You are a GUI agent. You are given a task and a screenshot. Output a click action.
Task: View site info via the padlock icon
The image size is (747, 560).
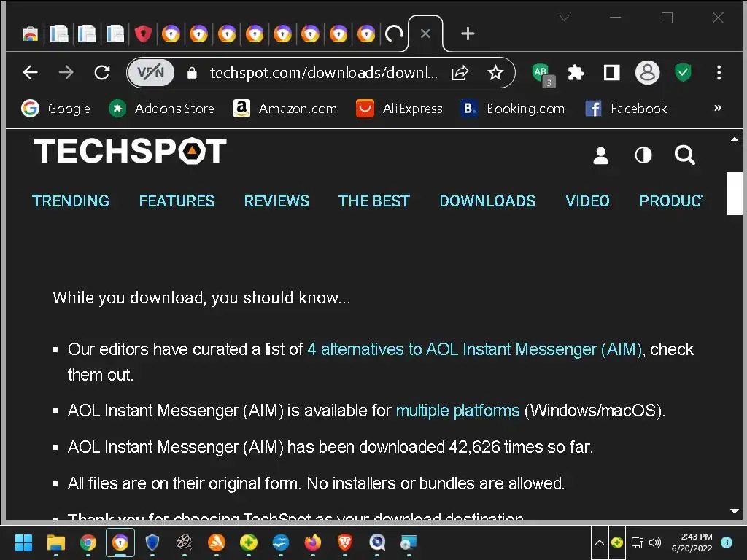click(192, 73)
